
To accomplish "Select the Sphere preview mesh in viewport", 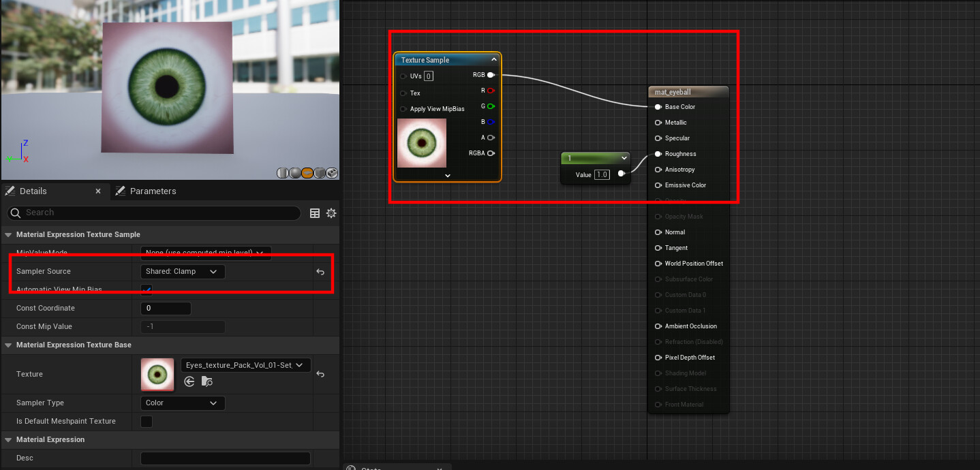I will click(x=295, y=173).
